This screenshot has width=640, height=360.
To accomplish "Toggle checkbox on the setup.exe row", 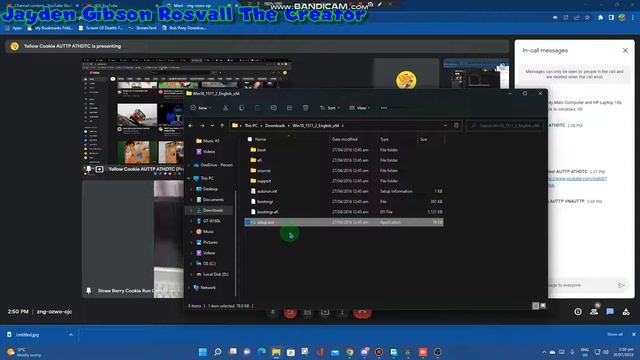I will point(248,222).
